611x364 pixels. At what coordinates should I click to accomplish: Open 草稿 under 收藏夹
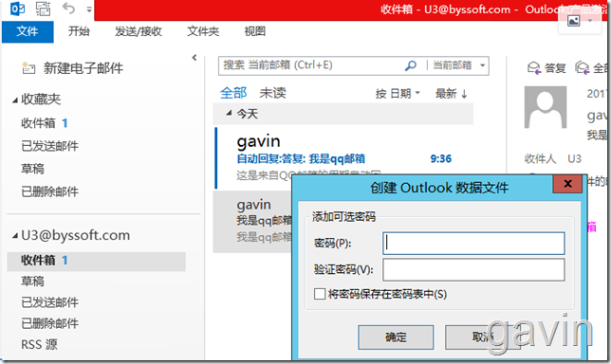point(32,169)
